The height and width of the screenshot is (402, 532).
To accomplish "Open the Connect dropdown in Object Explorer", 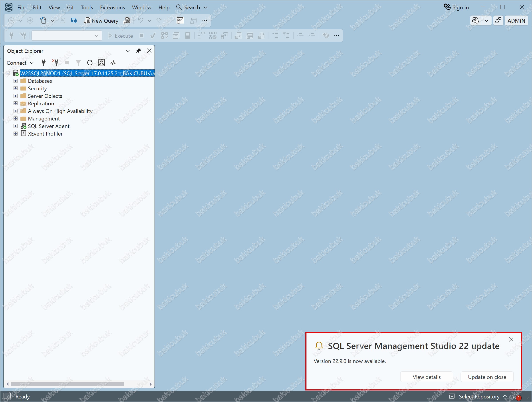I will coord(20,63).
